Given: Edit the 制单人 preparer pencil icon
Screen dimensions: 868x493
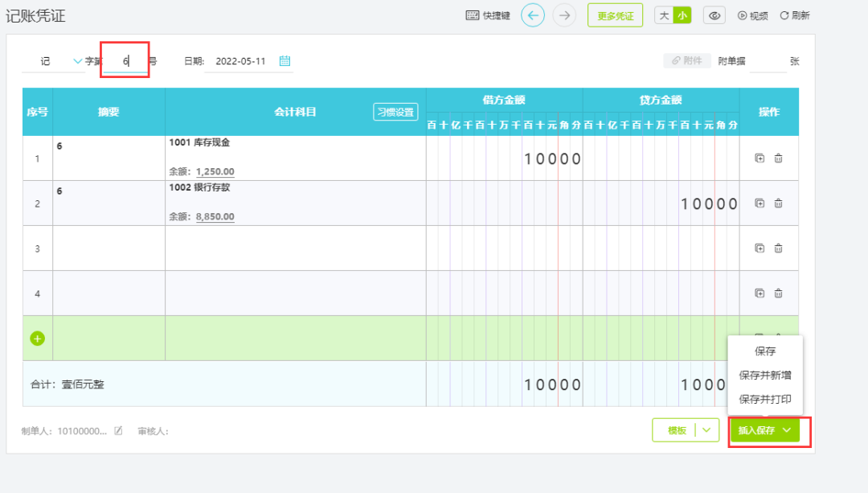Looking at the screenshot, I should pyautogui.click(x=118, y=431).
